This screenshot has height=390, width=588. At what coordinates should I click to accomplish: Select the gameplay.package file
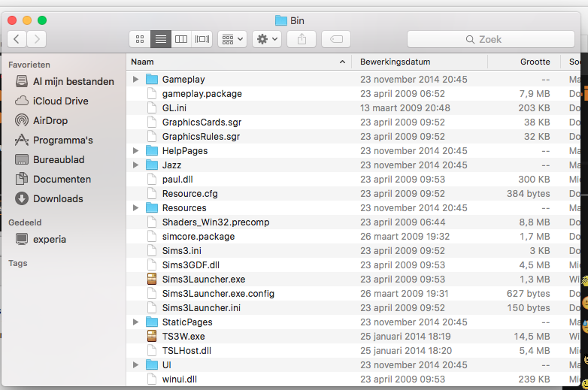[202, 94]
